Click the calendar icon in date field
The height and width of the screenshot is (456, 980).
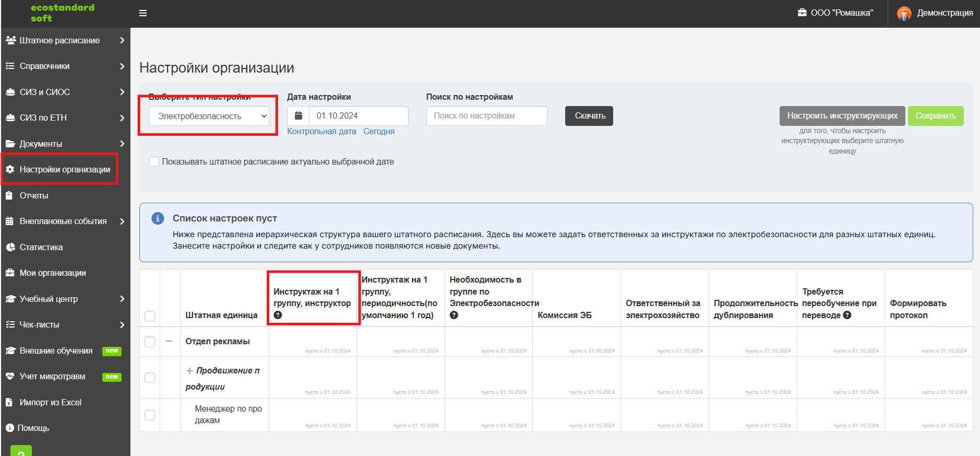click(298, 116)
